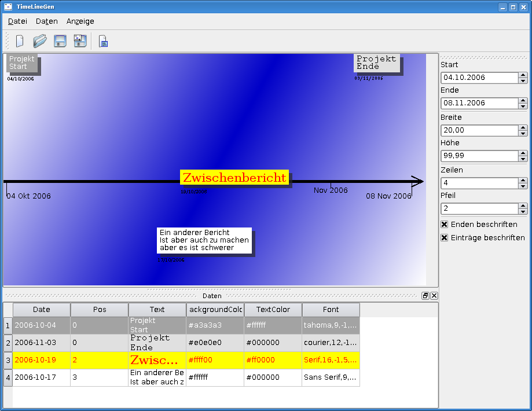Open the Anzeige menu

80,21
